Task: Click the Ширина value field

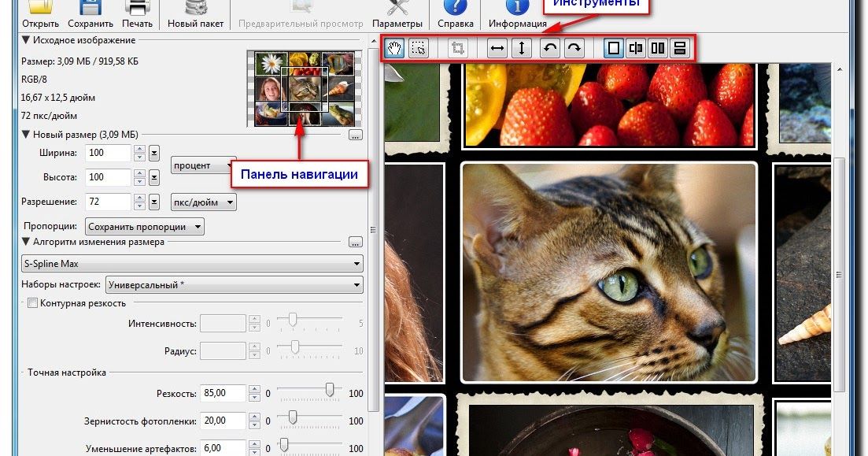Action: tap(109, 153)
